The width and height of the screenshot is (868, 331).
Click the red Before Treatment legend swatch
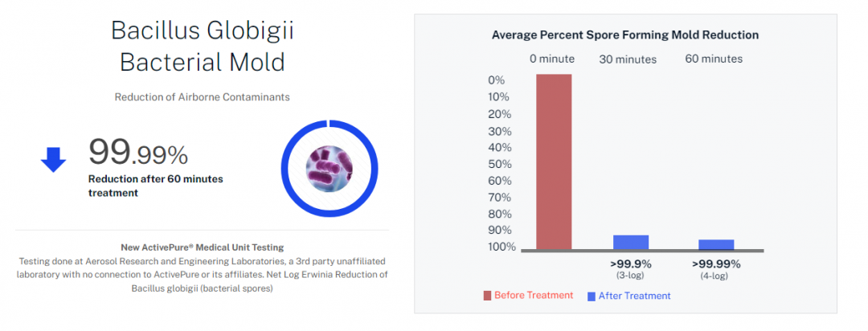tap(487, 296)
